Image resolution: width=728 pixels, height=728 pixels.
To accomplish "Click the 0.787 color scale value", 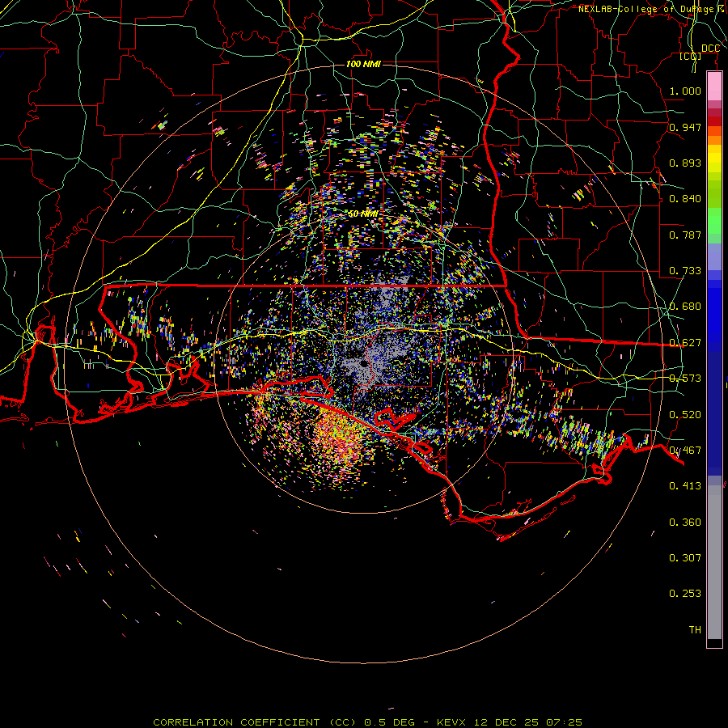I will (685, 235).
